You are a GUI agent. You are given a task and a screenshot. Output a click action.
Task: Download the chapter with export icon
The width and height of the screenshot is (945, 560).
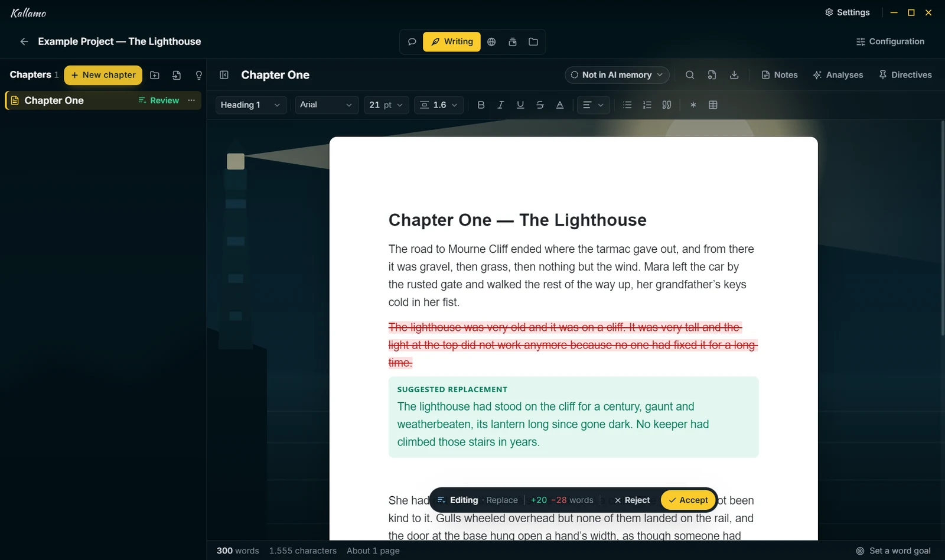[734, 75]
